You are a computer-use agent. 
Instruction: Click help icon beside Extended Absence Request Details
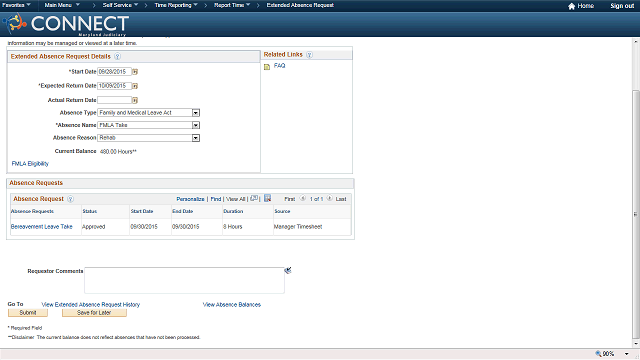click(117, 56)
